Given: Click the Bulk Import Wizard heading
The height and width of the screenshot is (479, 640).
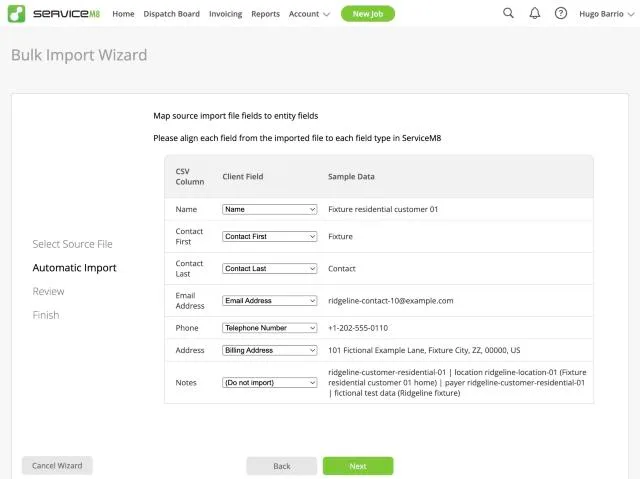Looking at the screenshot, I should 79,55.
